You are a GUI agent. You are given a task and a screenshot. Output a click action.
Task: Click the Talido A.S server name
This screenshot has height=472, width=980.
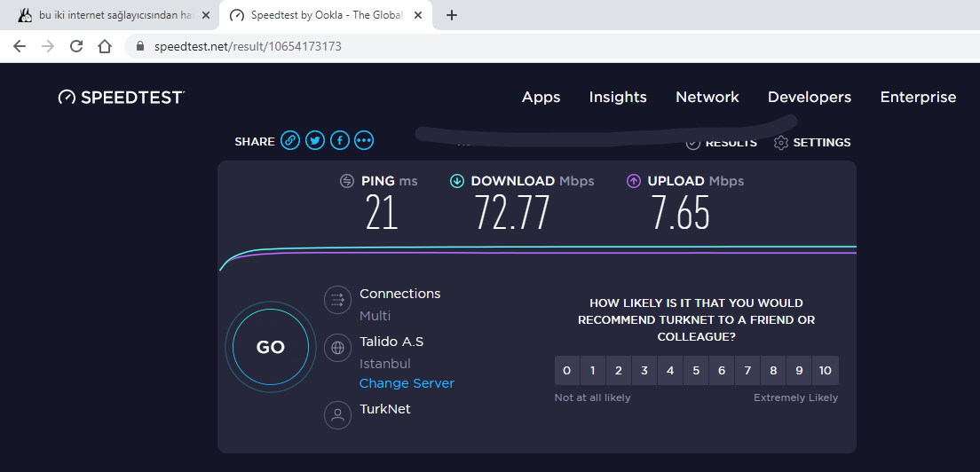click(391, 342)
